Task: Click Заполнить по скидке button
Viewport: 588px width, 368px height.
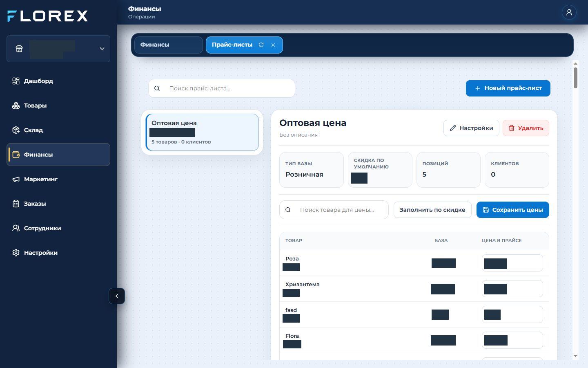Action: 432,210
